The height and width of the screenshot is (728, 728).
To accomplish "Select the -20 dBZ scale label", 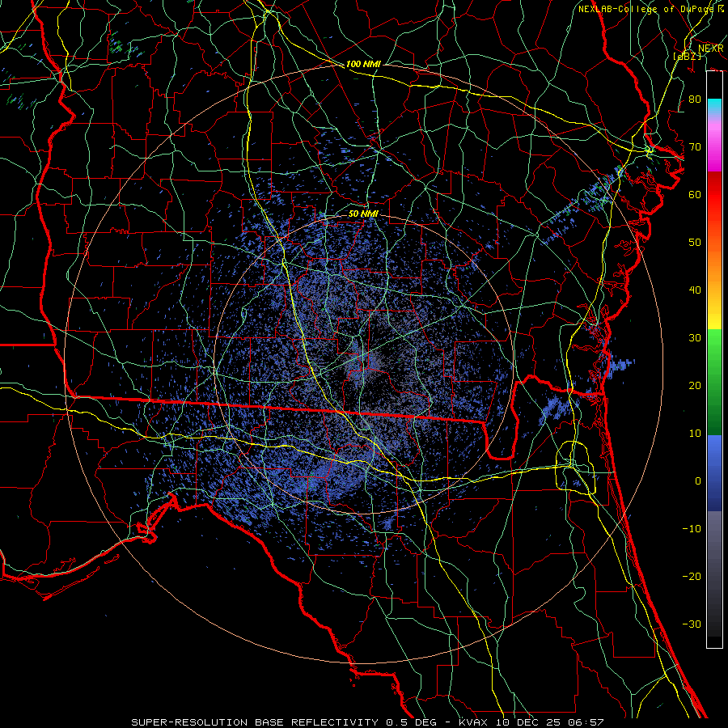I will tap(692, 577).
